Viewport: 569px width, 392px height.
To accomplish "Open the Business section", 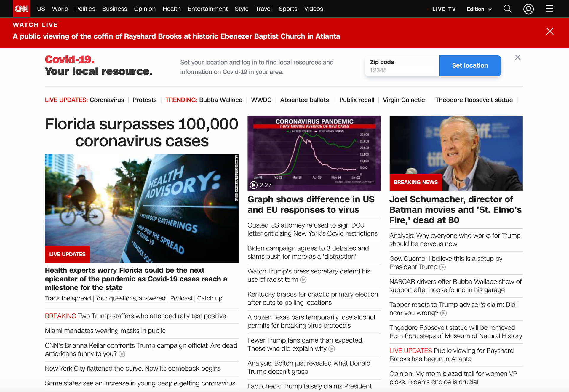I will [114, 9].
